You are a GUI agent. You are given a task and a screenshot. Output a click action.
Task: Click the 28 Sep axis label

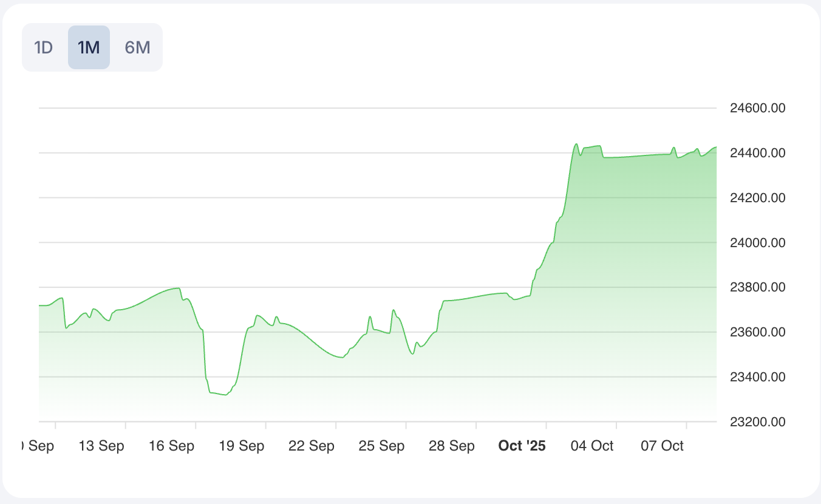(452, 446)
